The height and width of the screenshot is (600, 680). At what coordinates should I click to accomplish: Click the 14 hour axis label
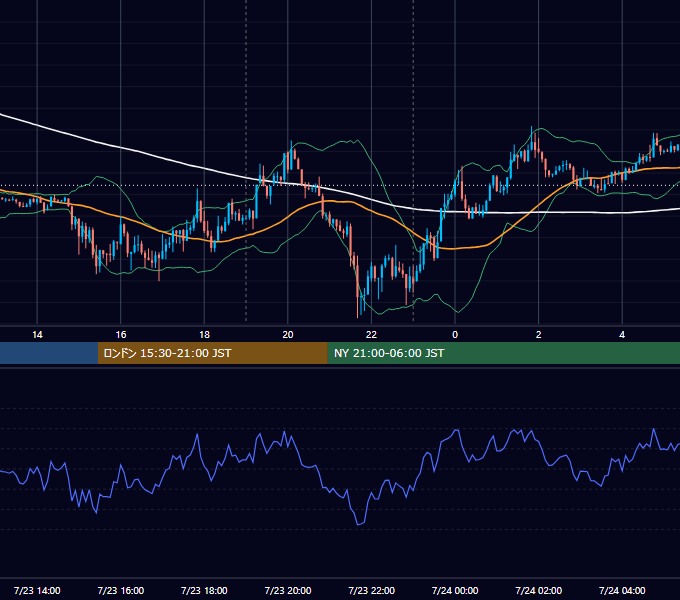pyautogui.click(x=37, y=335)
